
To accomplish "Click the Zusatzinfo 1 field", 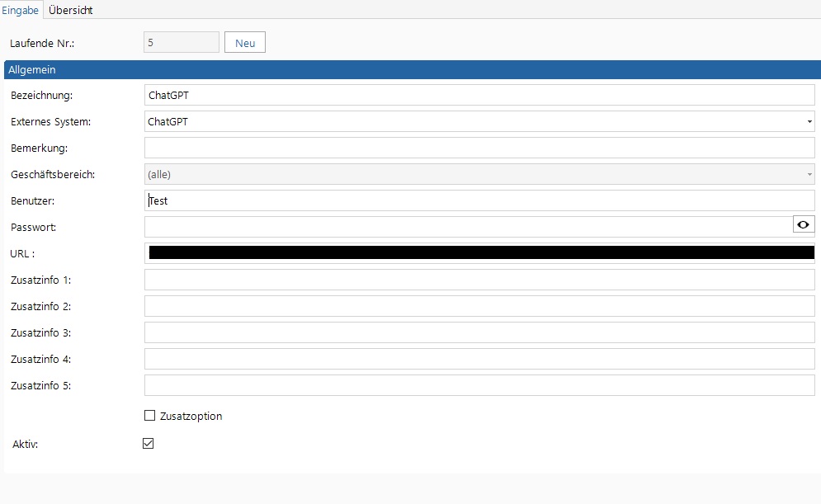I will [x=479, y=280].
